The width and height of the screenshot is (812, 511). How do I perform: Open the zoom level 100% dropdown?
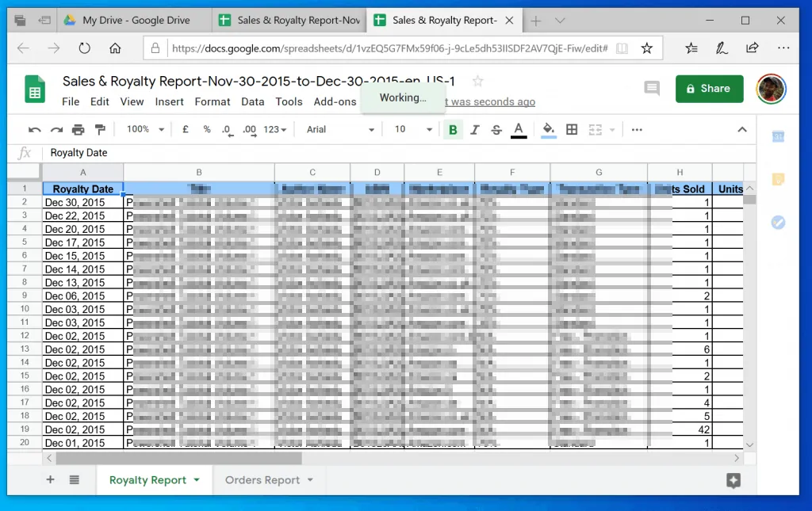(145, 129)
